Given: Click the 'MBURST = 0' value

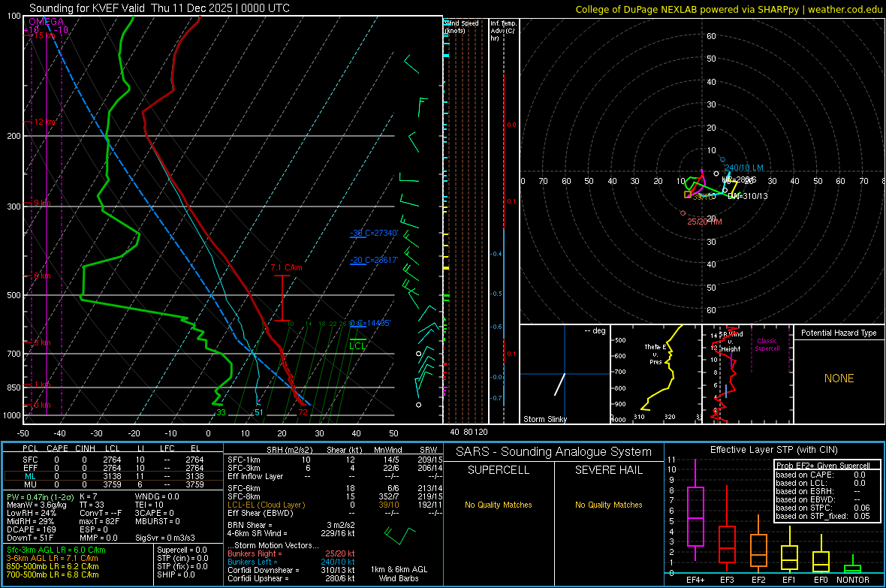Looking at the screenshot, I should click(157, 521).
